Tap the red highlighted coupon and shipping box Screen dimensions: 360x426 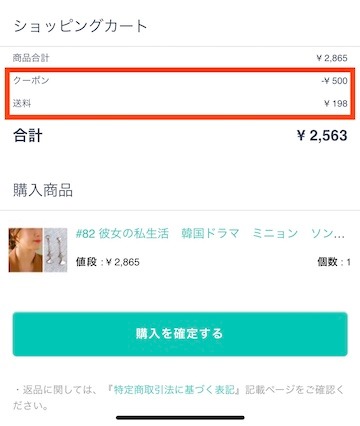pos(180,93)
